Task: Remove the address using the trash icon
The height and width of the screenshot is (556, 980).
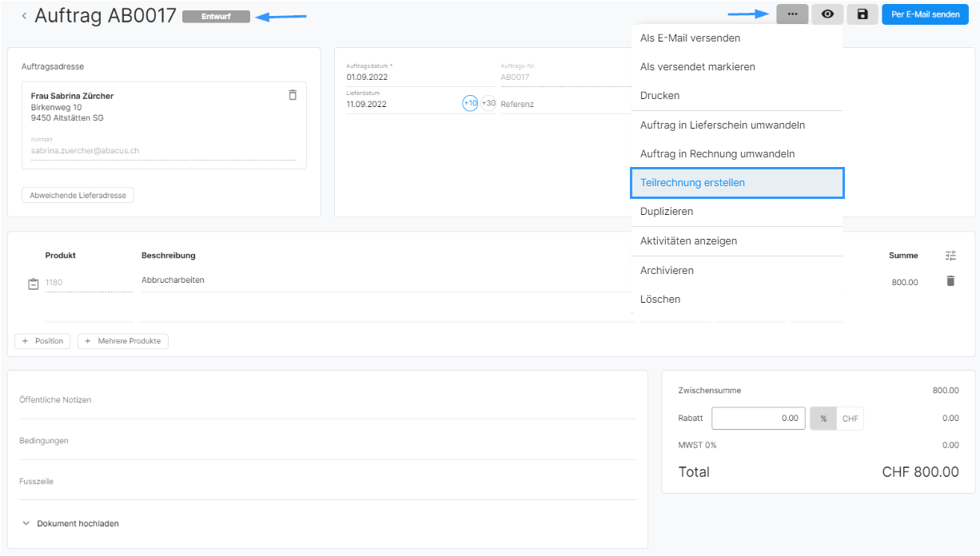Action: [293, 95]
